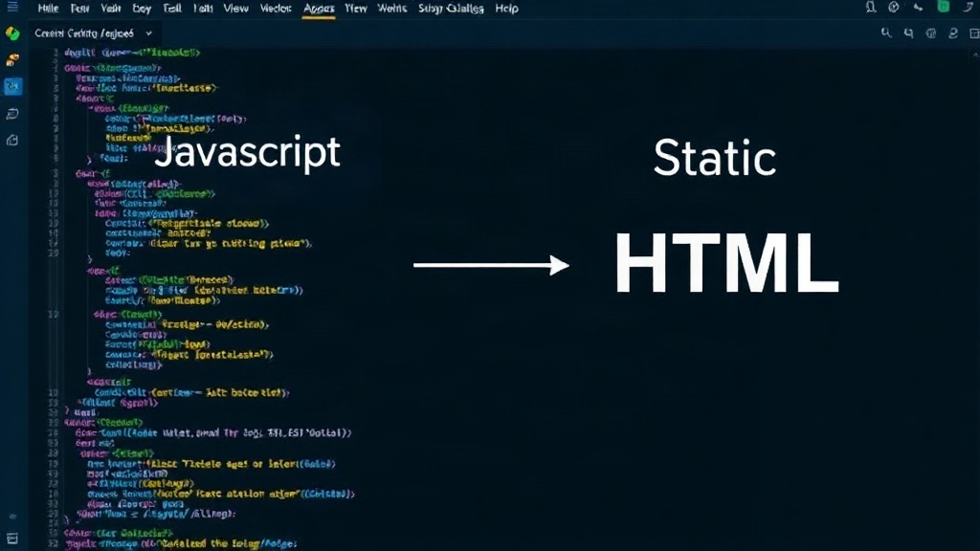
Task: Click code line 1 in the editor
Action: coord(132,54)
